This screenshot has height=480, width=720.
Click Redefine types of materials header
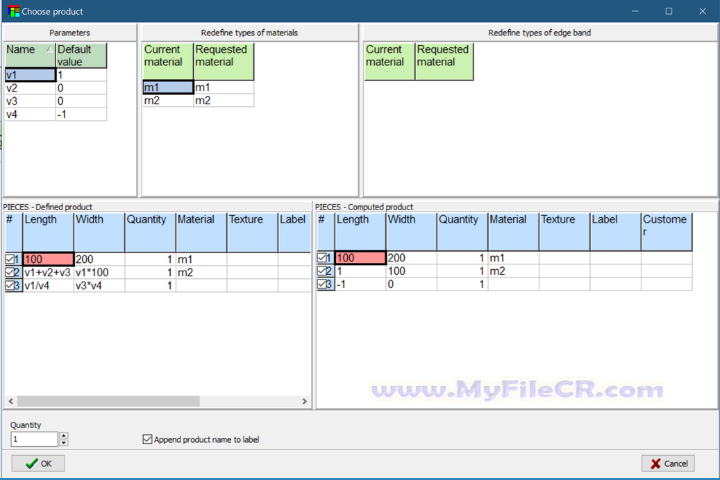pos(249,33)
